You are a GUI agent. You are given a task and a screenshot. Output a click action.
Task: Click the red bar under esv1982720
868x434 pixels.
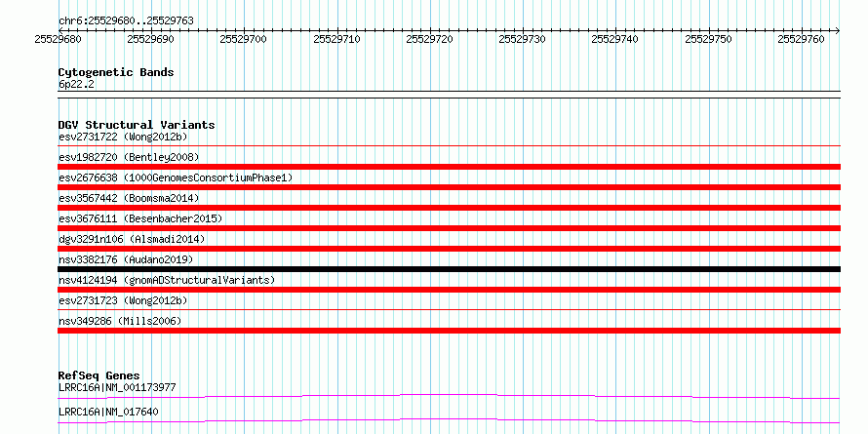point(449,167)
